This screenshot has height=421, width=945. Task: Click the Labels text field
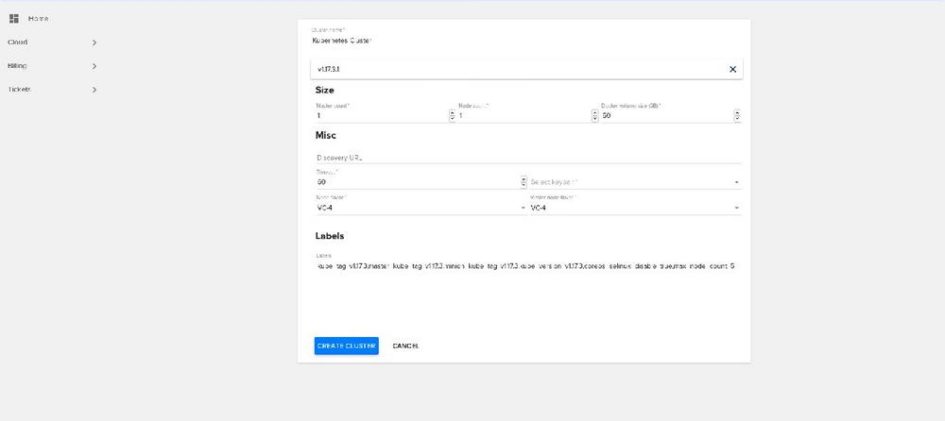click(x=527, y=267)
